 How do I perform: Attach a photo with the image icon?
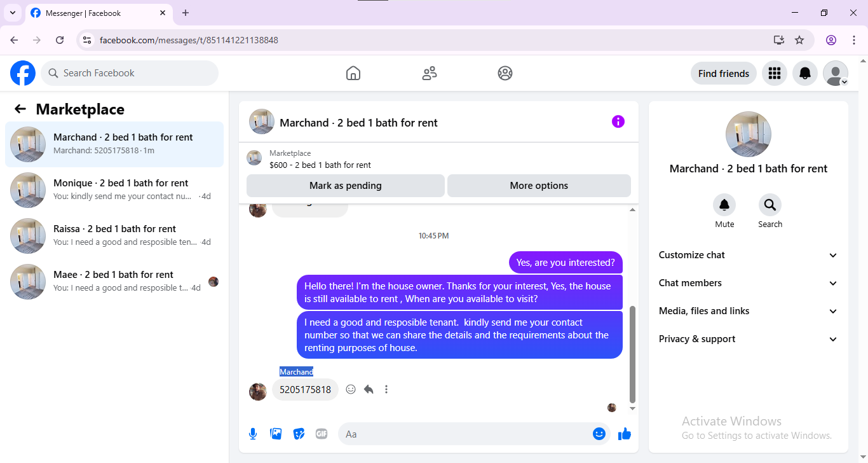pos(276,434)
